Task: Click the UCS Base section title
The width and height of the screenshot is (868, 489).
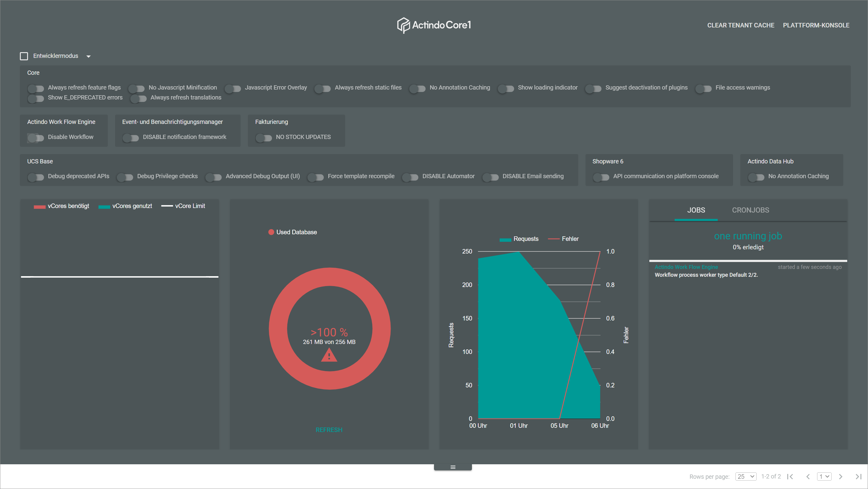Action: pos(40,162)
